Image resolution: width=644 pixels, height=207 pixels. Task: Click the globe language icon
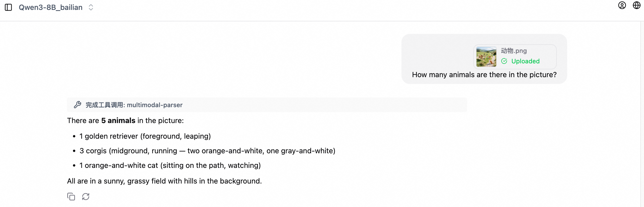pos(636,5)
